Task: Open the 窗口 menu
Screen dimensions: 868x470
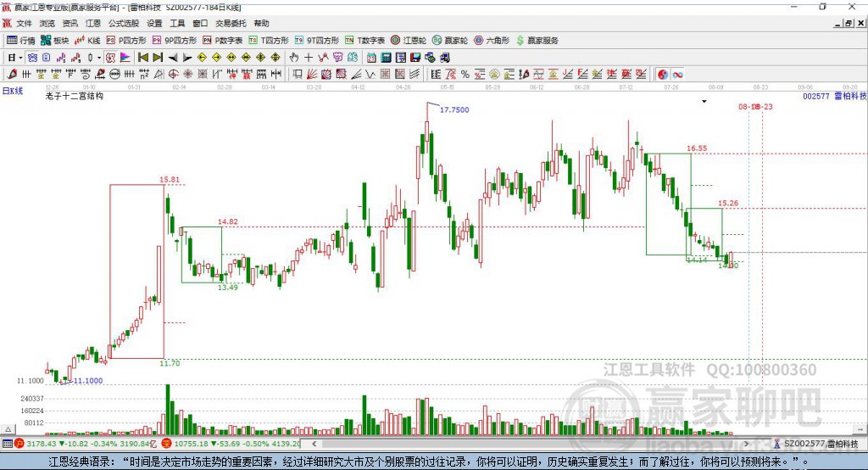Action: coord(200,23)
